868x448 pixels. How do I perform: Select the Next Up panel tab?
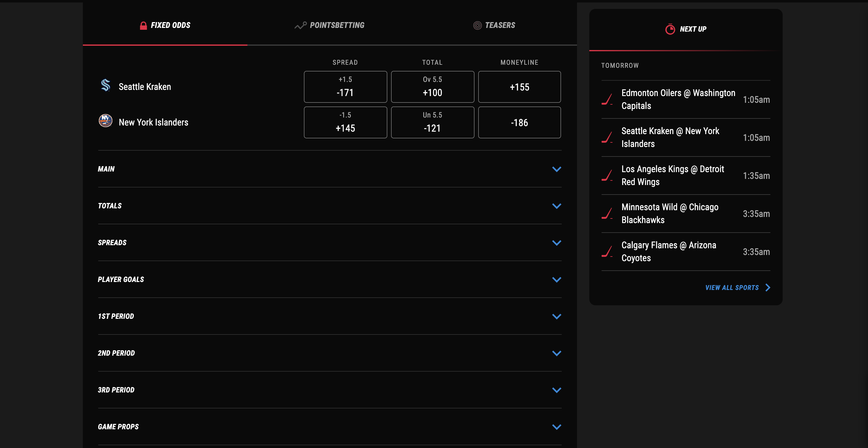pyautogui.click(x=686, y=29)
